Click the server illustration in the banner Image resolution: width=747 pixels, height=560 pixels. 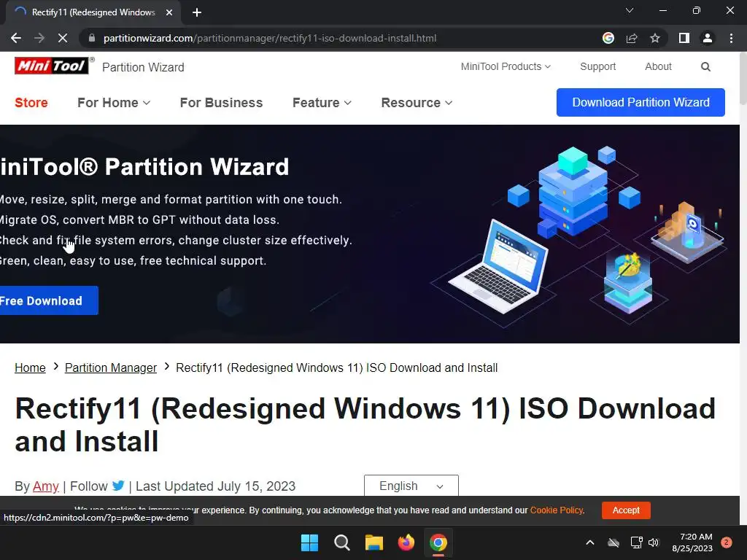click(x=573, y=191)
